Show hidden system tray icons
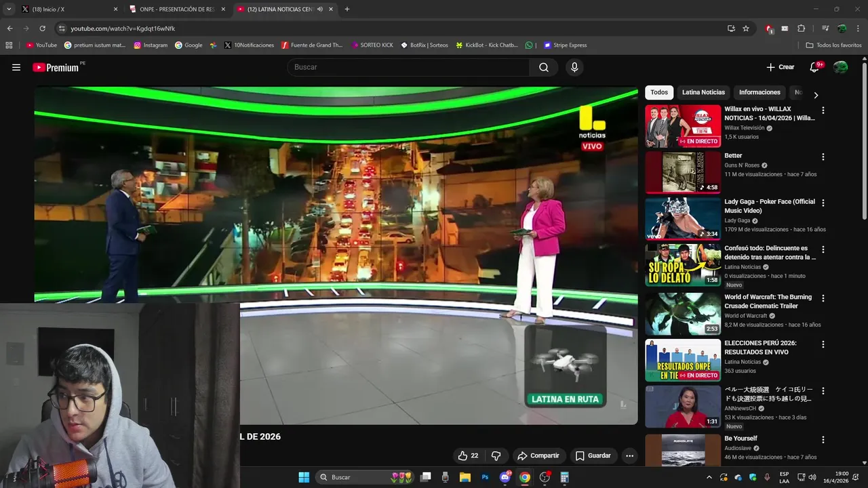The height and width of the screenshot is (488, 868). (x=709, y=477)
